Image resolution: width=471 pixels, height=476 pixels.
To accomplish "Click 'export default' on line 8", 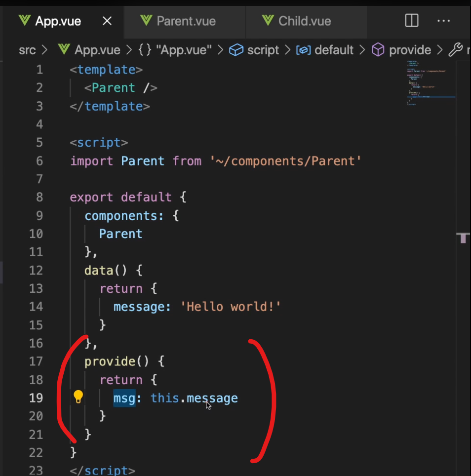I will [121, 198].
